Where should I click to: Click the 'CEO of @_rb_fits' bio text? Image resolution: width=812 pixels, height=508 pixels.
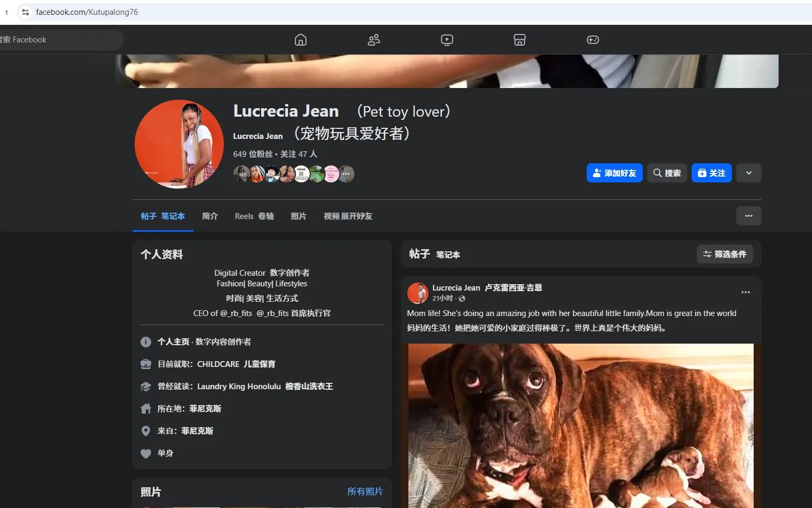pos(223,313)
